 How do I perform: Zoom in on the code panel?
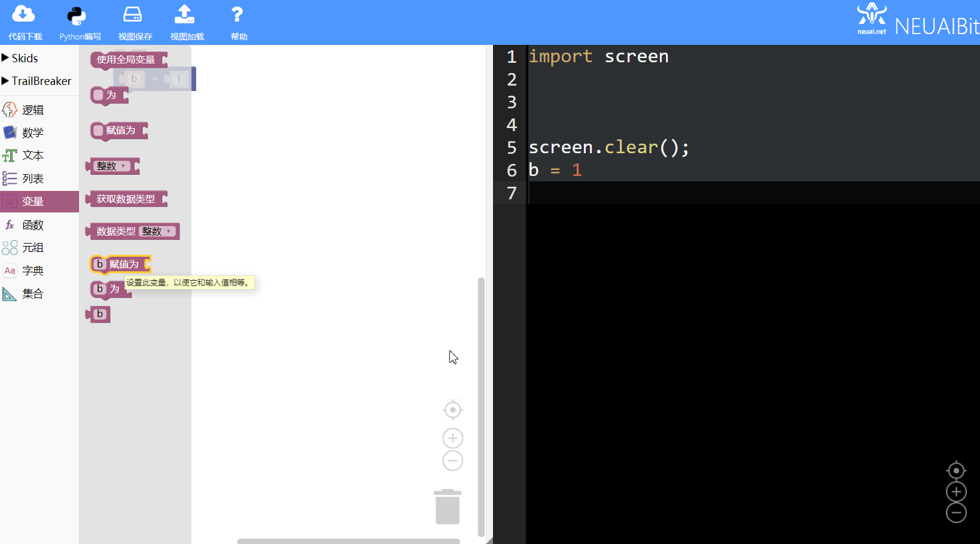pos(956,492)
